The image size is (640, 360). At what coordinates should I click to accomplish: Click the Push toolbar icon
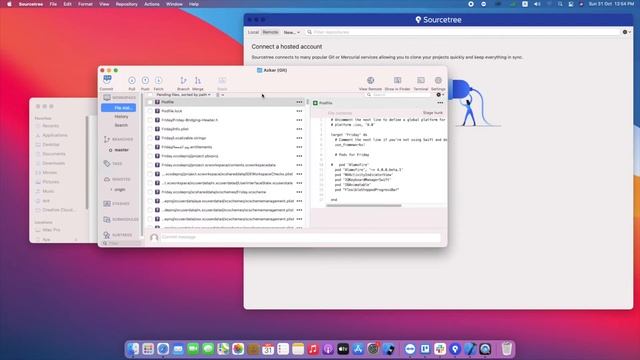(x=145, y=80)
